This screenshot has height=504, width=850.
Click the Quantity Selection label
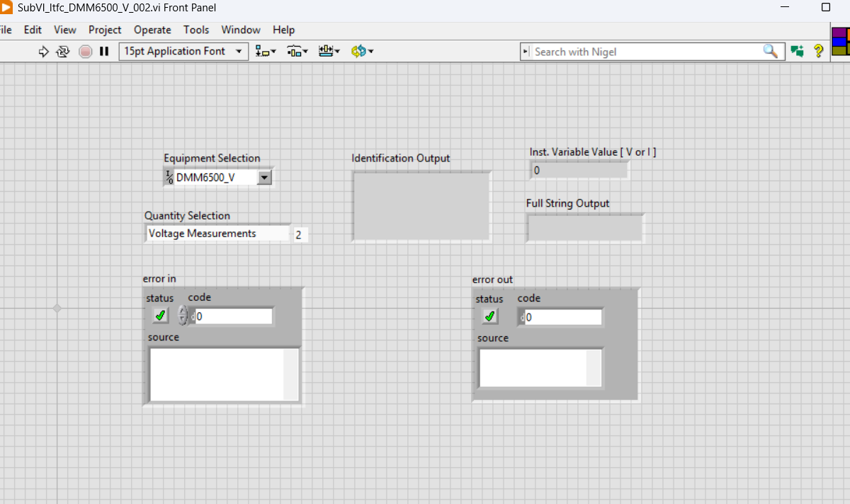click(x=187, y=216)
